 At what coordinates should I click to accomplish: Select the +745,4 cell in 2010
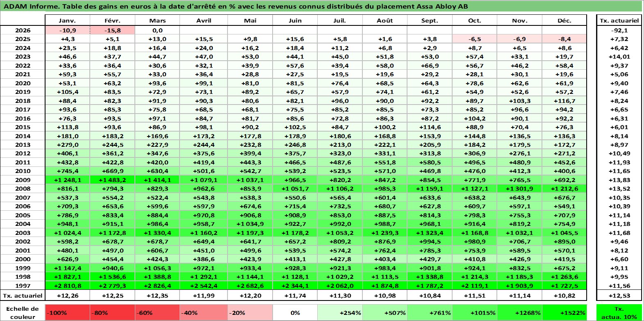pyautogui.click(x=67, y=171)
